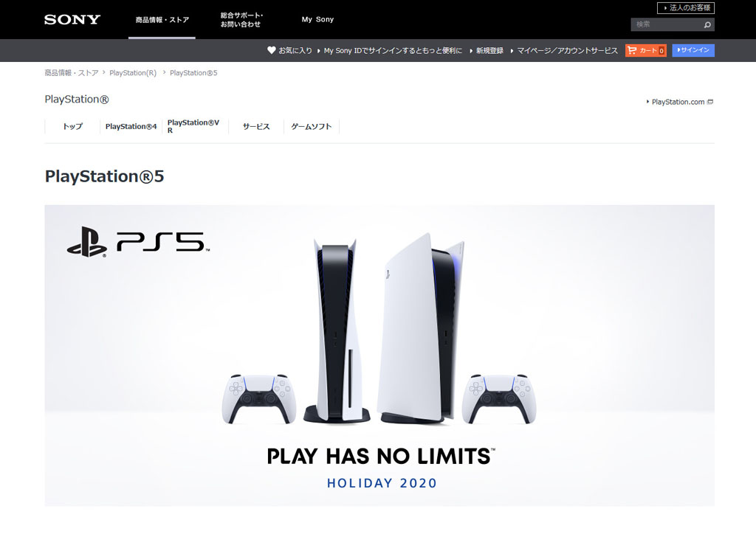Image resolution: width=756 pixels, height=537 pixels.
Task: Open the My Sony menu
Action: (317, 19)
